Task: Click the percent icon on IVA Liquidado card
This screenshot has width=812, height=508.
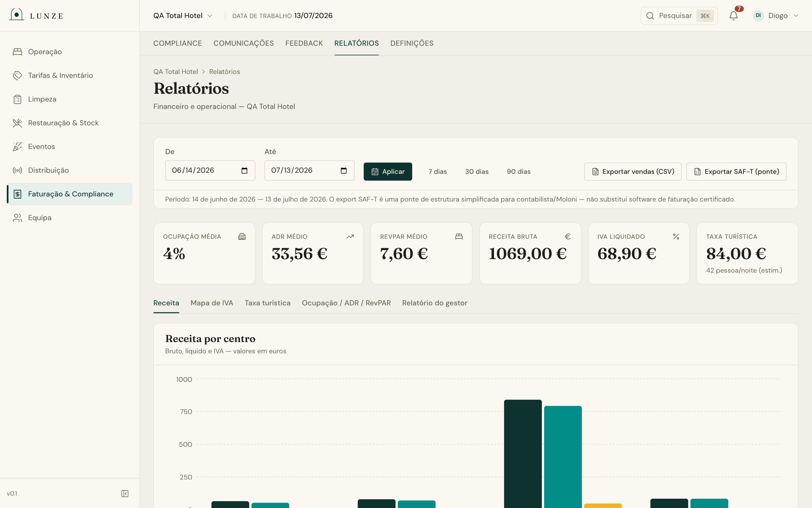Action: 676,237
